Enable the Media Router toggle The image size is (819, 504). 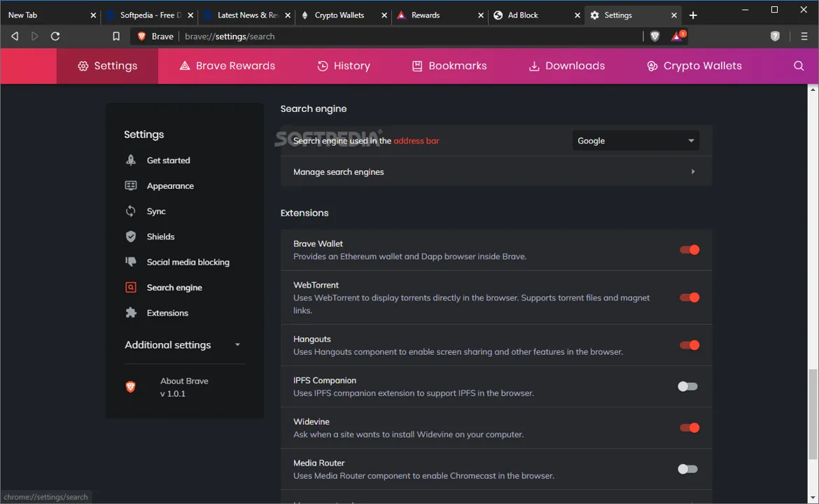click(687, 468)
